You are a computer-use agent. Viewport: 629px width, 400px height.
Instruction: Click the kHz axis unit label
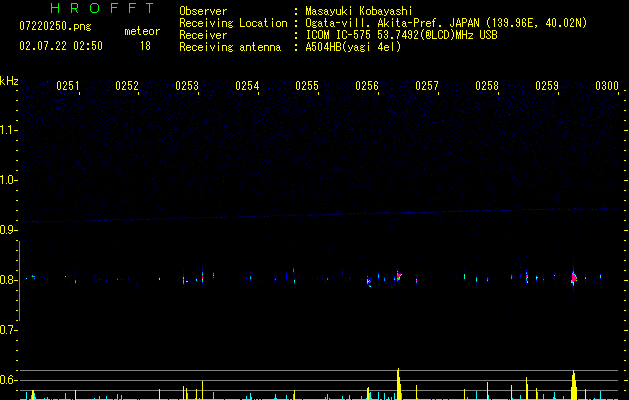(x=9, y=81)
